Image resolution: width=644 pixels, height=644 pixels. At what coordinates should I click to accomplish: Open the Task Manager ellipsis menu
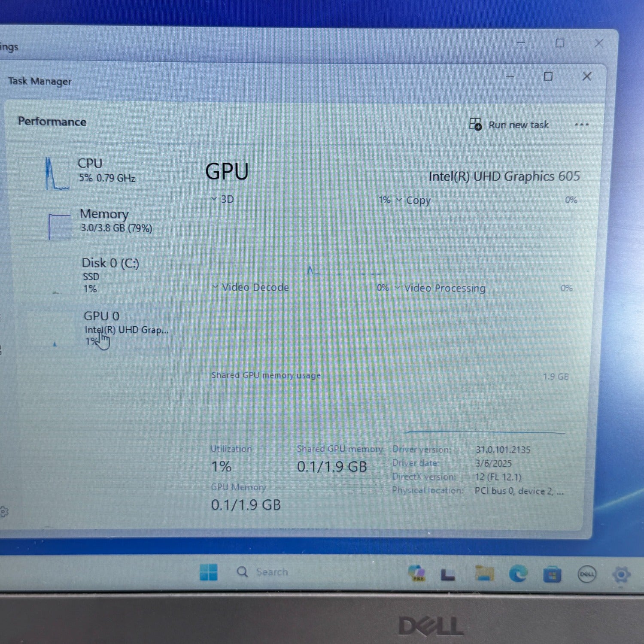[x=582, y=125]
